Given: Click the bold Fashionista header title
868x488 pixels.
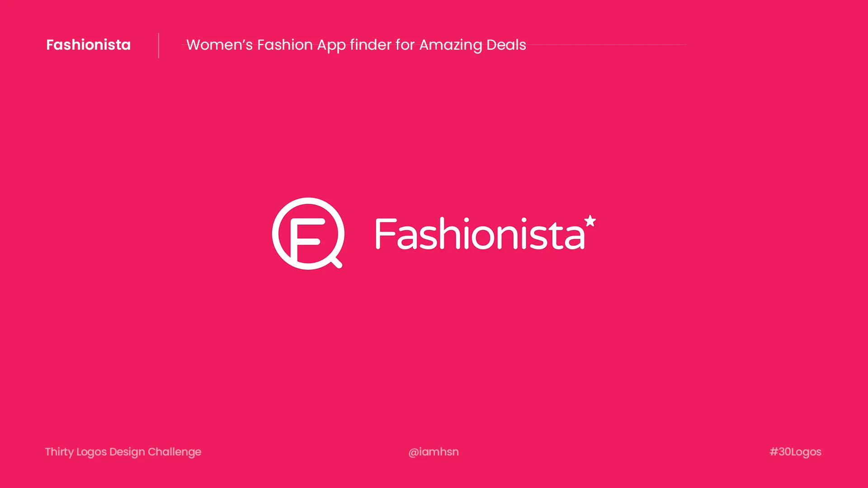Looking at the screenshot, I should pyautogui.click(x=89, y=45).
